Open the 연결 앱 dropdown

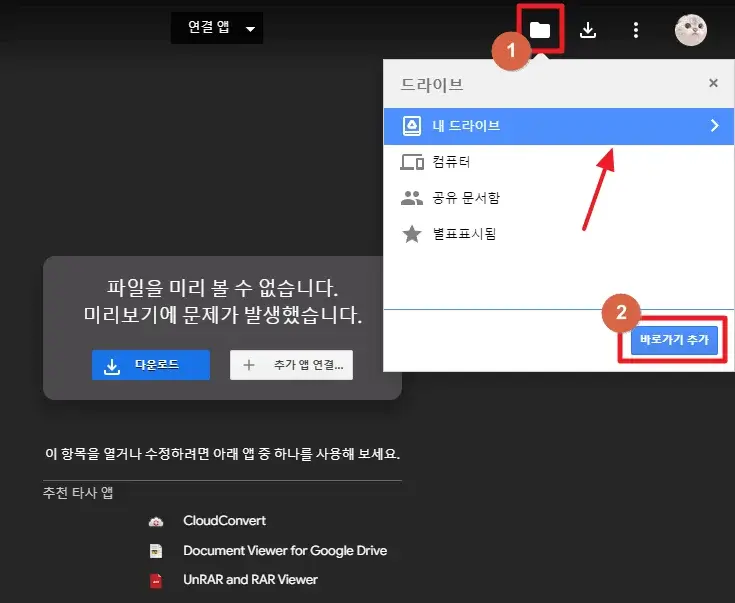click(x=217, y=28)
